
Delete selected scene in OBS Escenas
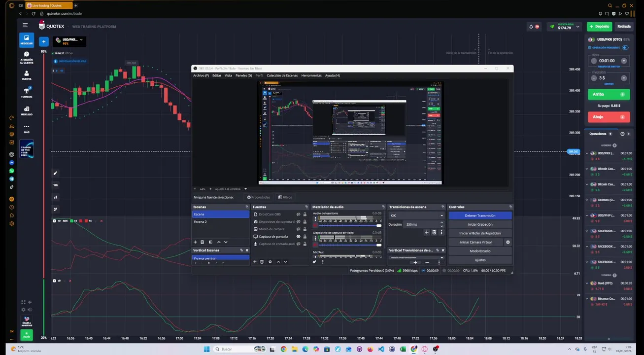[202, 242]
